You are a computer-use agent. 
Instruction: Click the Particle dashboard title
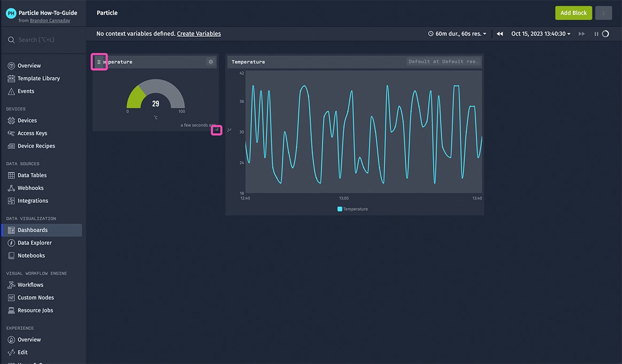[107, 13]
